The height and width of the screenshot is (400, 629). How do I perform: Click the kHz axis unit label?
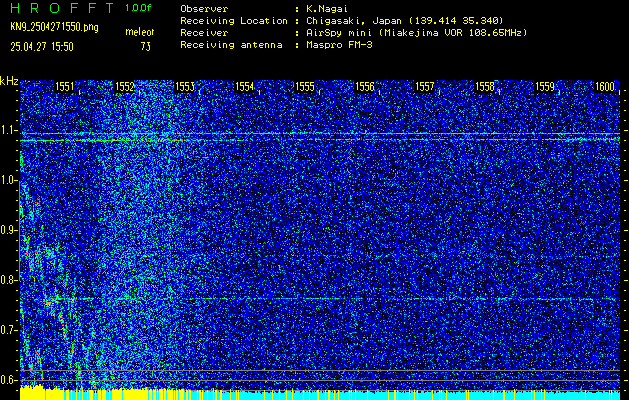tap(9, 81)
